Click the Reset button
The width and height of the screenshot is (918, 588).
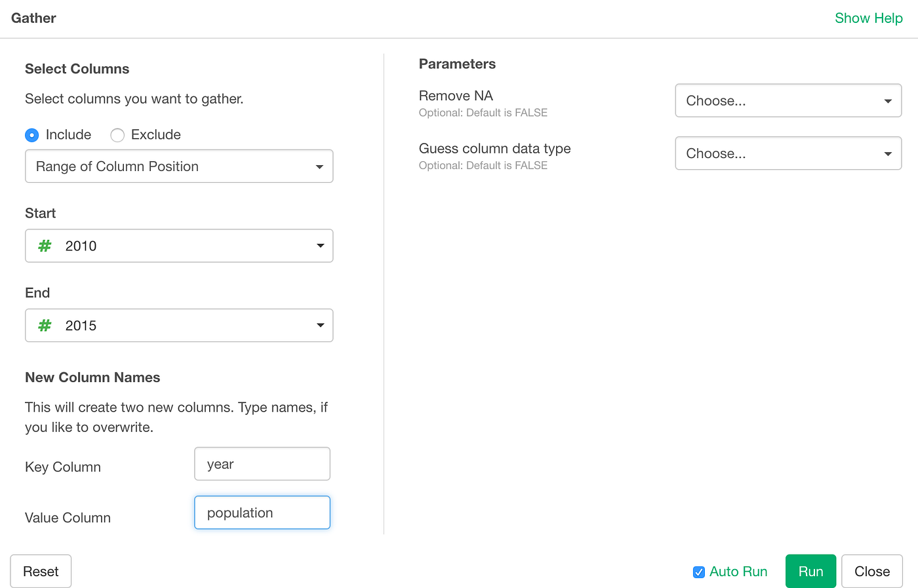(41, 571)
